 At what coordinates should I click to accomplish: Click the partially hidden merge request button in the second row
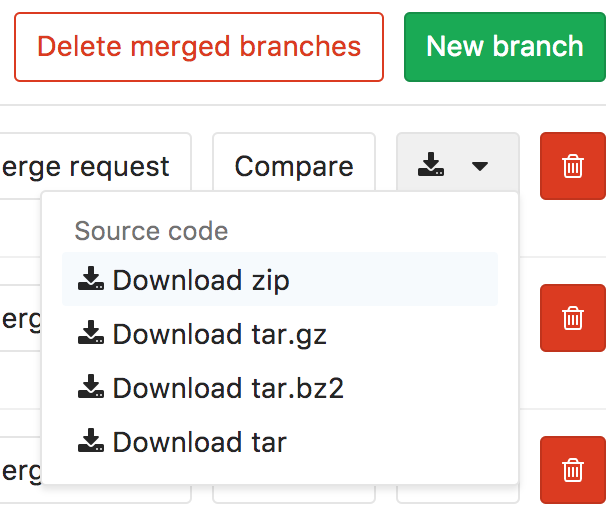[x=20, y=318]
